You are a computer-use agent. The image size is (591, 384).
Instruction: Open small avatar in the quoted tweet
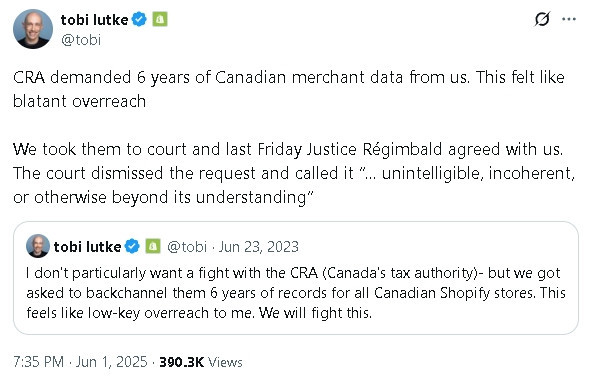[38, 246]
